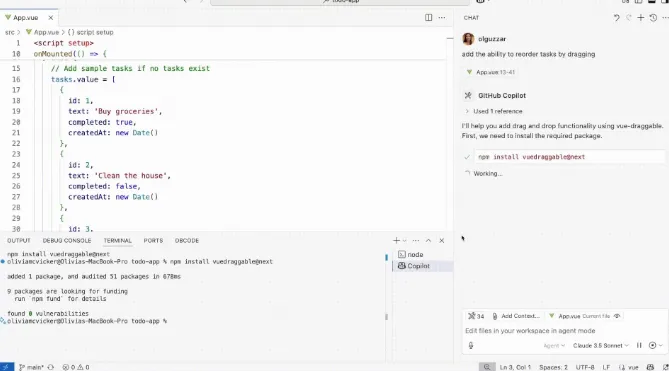Start a new chat with the plus icon
Image resolution: width=669 pixels, height=371 pixels.
click(x=640, y=17)
